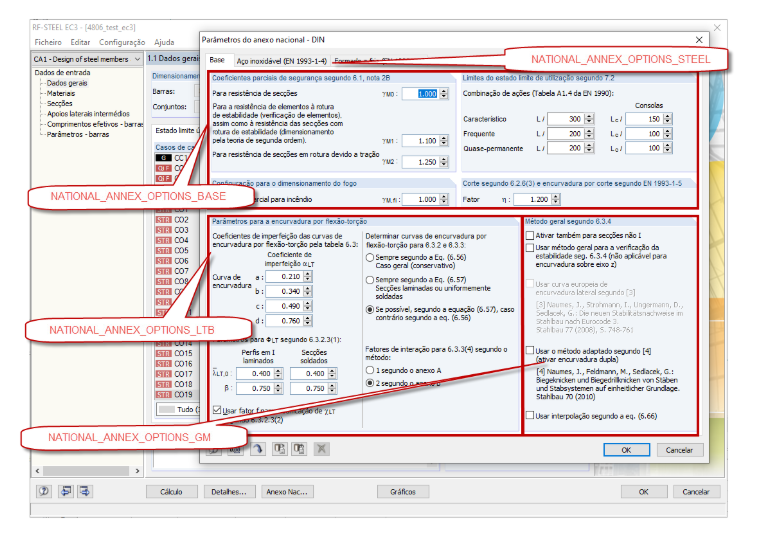Click the STR badge next to CO2
The width and height of the screenshot is (760, 542).
tap(163, 220)
